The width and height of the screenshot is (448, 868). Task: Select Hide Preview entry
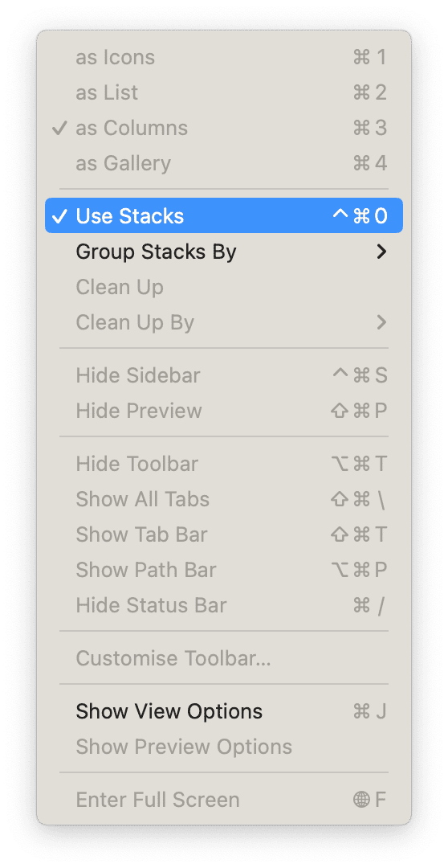tap(223, 411)
